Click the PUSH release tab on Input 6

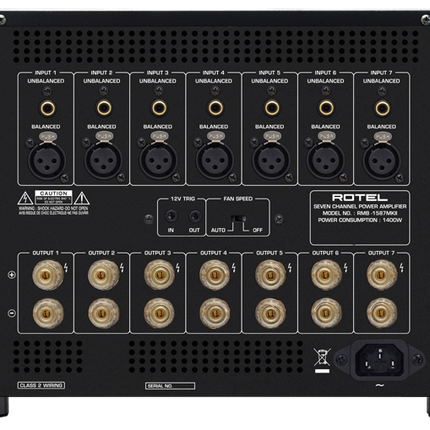point(326,136)
